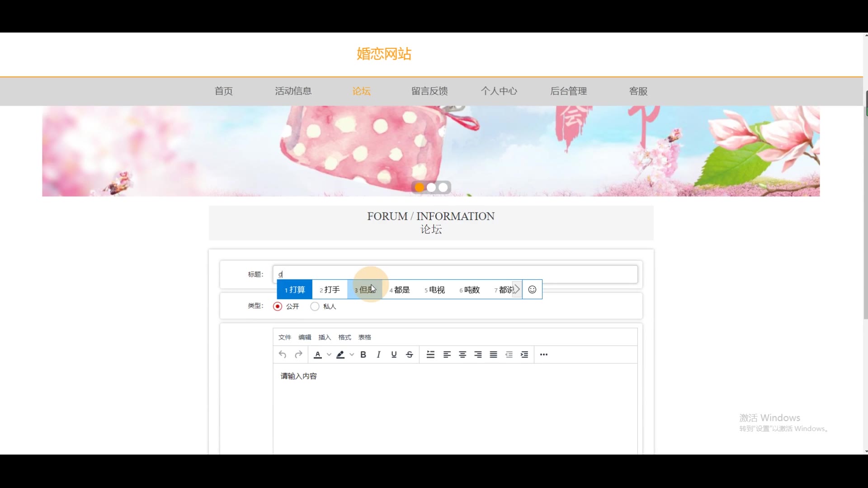Expand the text color dropdown arrow

point(329,355)
